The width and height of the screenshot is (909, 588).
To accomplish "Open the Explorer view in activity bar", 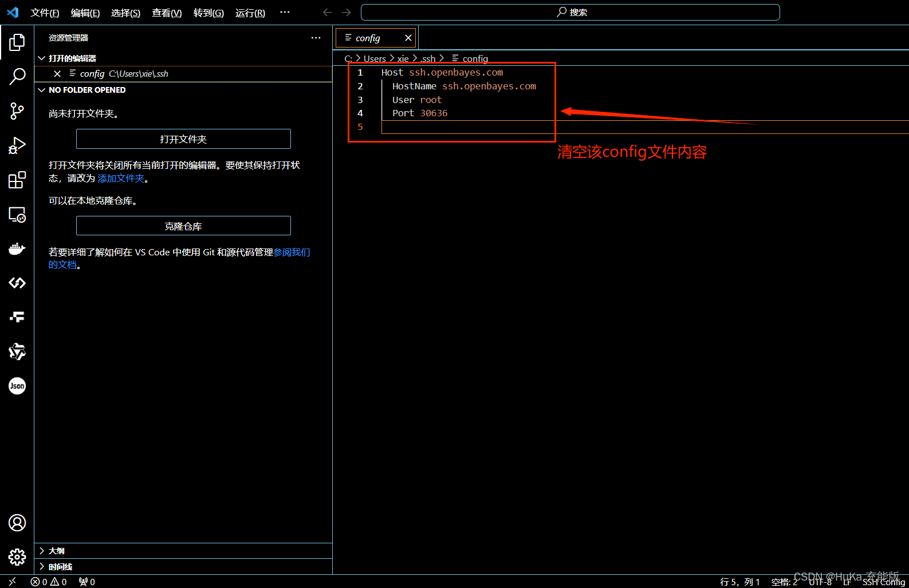I will (x=17, y=42).
